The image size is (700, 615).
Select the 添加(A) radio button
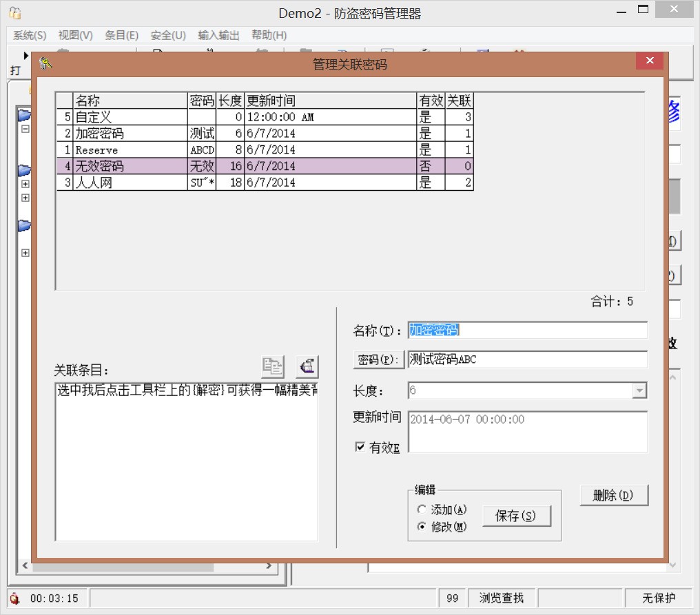(x=421, y=508)
